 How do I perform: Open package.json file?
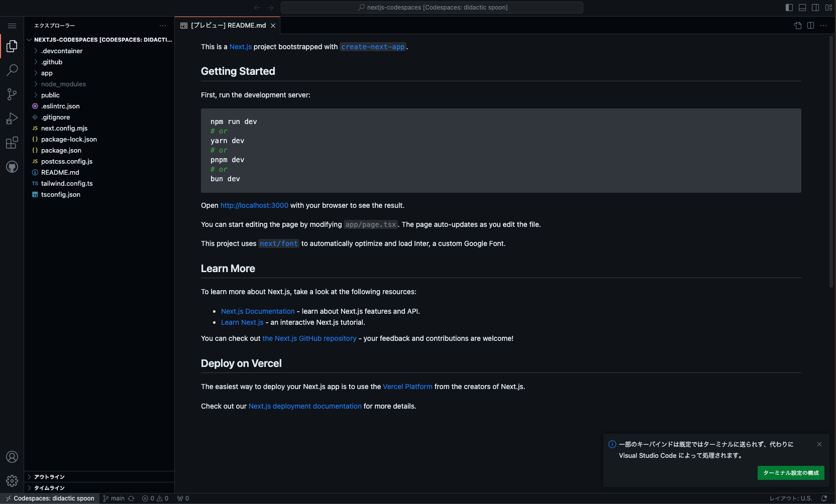point(99,150)
